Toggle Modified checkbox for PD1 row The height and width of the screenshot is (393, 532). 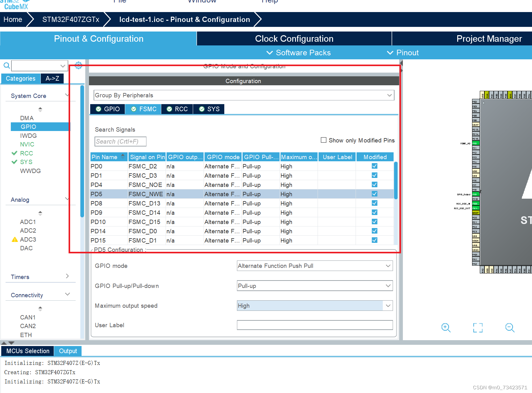tap(374, 175)
